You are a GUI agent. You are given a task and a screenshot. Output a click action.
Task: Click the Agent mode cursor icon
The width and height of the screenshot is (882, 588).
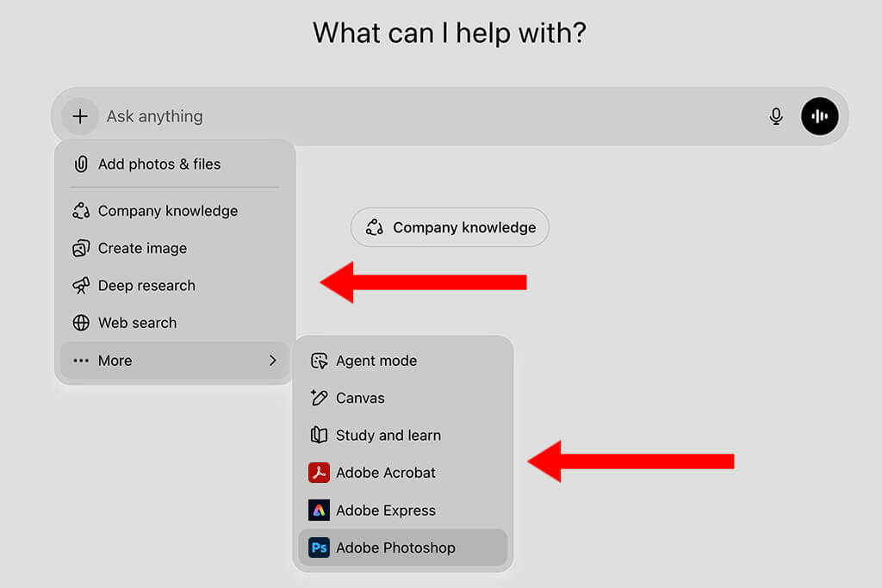tap(319, 361)
